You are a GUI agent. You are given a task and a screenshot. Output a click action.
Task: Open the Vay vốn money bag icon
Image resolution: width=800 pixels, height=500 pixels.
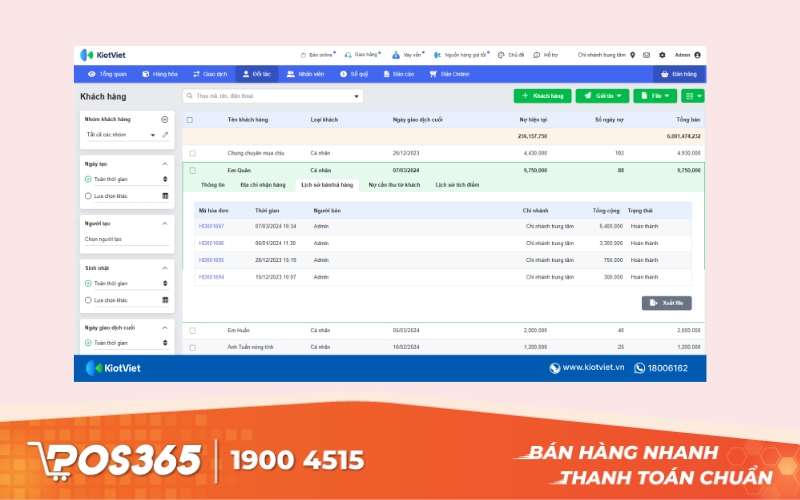click(x=395, y=55)
